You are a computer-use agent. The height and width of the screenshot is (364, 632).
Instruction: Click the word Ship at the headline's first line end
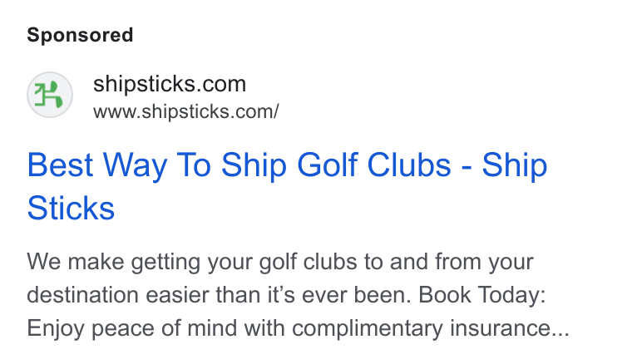point(515,166)
